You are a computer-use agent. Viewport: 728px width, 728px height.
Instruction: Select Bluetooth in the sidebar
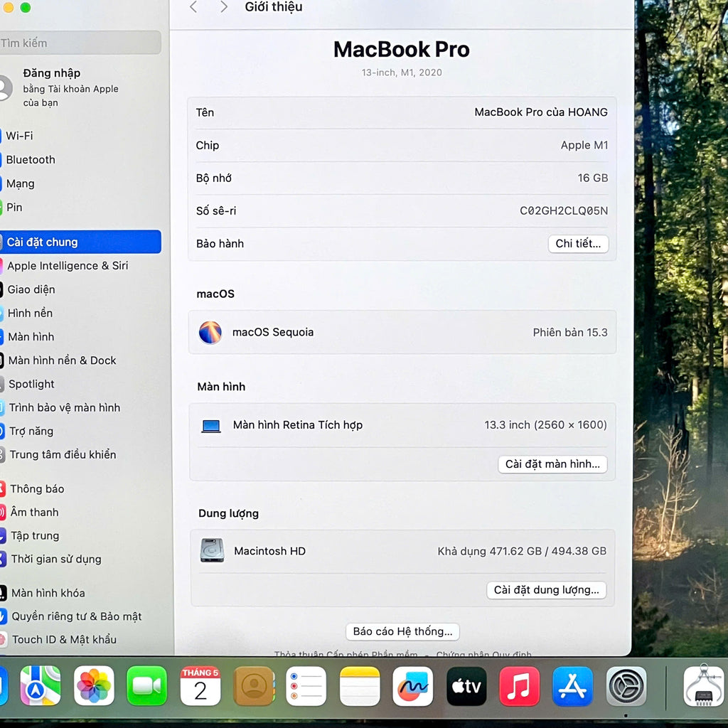[x=80, y=160]
